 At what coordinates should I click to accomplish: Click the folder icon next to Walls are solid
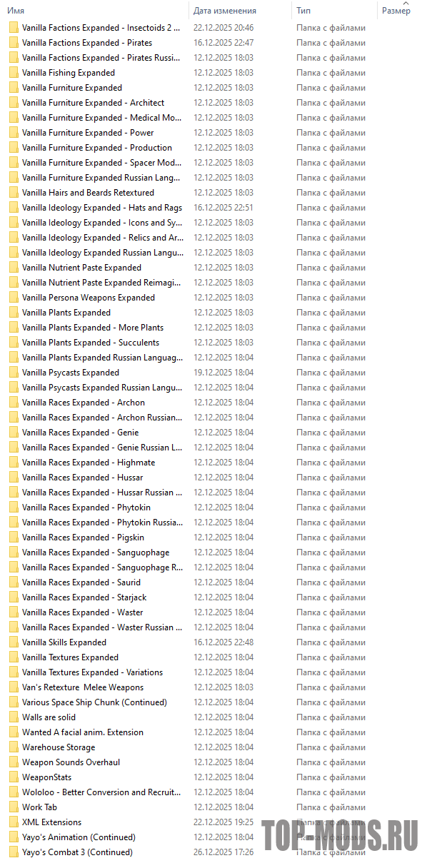point(14,717)
